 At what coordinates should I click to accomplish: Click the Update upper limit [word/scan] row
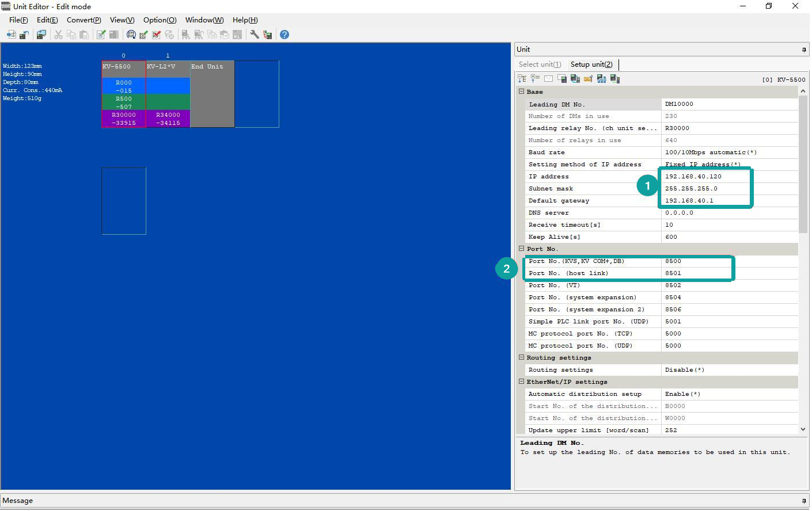coord(661,430)
